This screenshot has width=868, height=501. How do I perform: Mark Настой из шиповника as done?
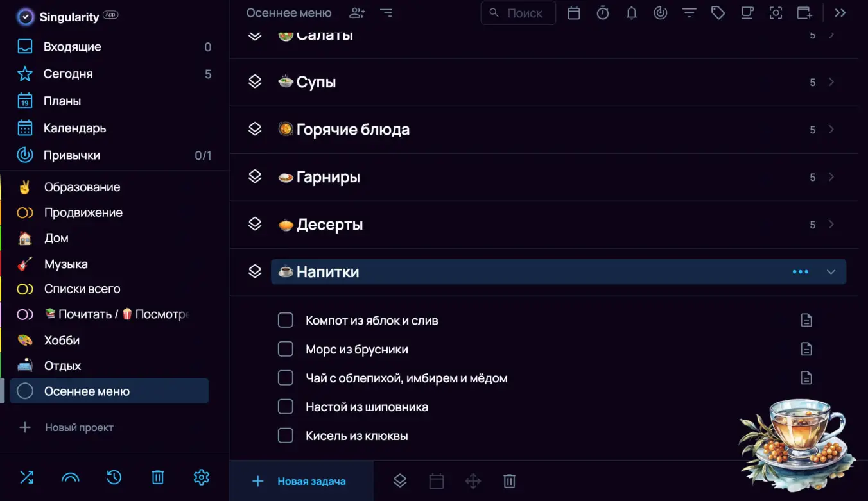pos(285,407)
